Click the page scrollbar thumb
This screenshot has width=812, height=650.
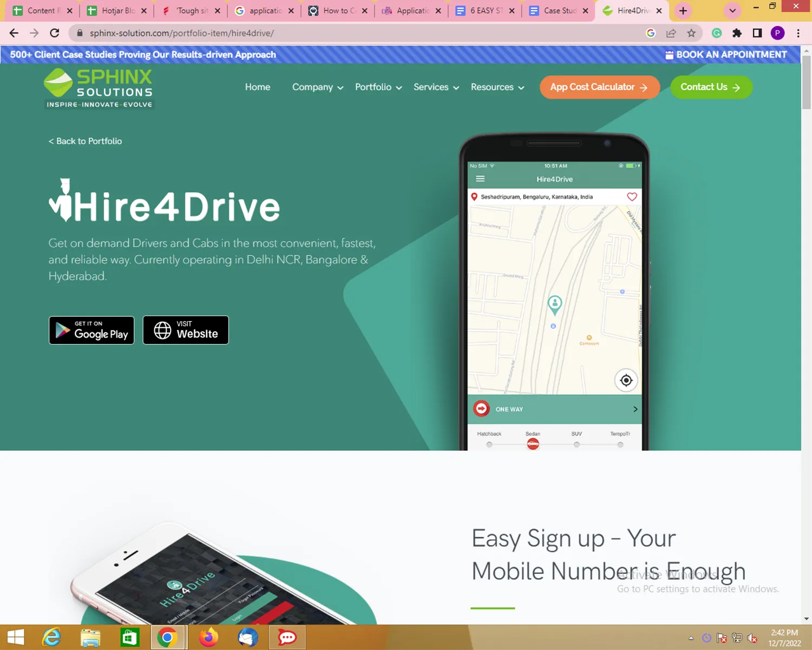click(807, 81)
